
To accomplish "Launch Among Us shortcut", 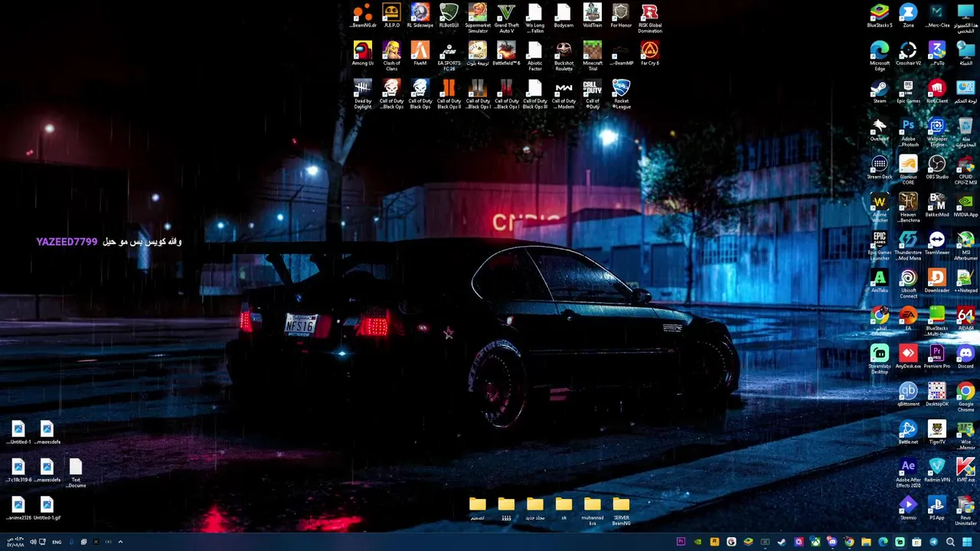I will (363, 54).
